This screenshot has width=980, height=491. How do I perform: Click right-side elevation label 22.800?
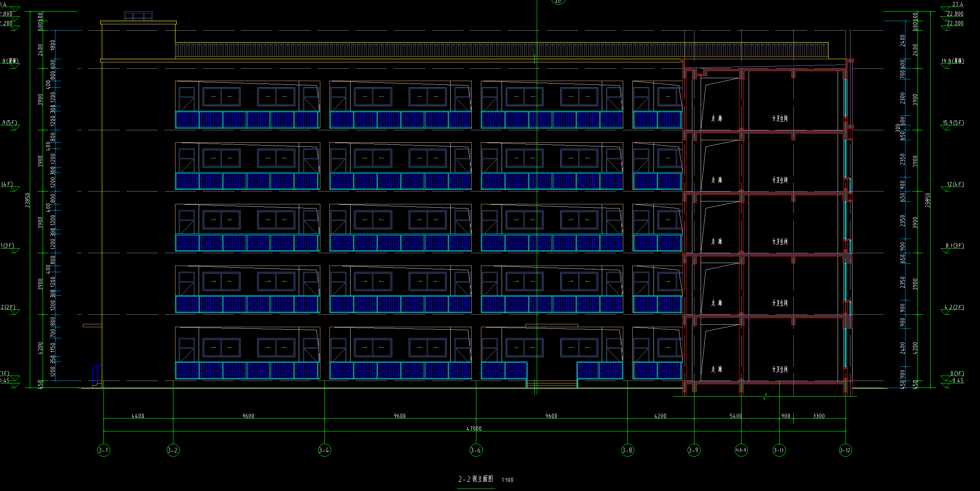(x=955, y=14)
